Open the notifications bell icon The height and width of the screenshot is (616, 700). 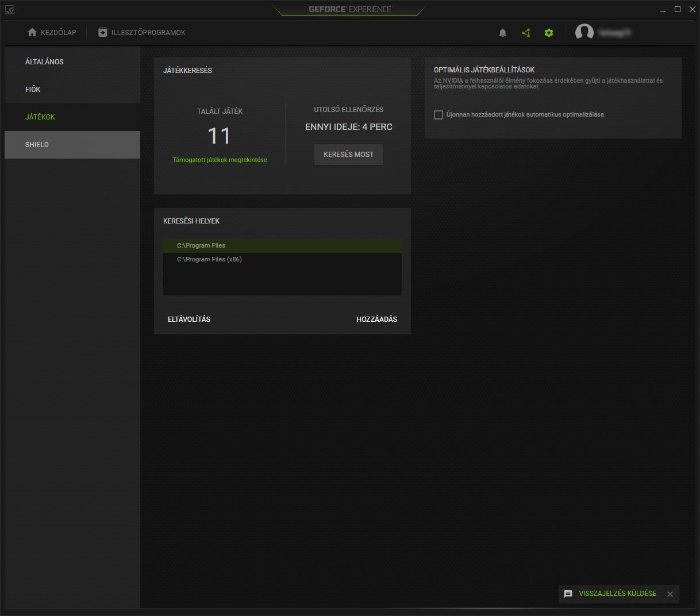[x=503, y=33]
